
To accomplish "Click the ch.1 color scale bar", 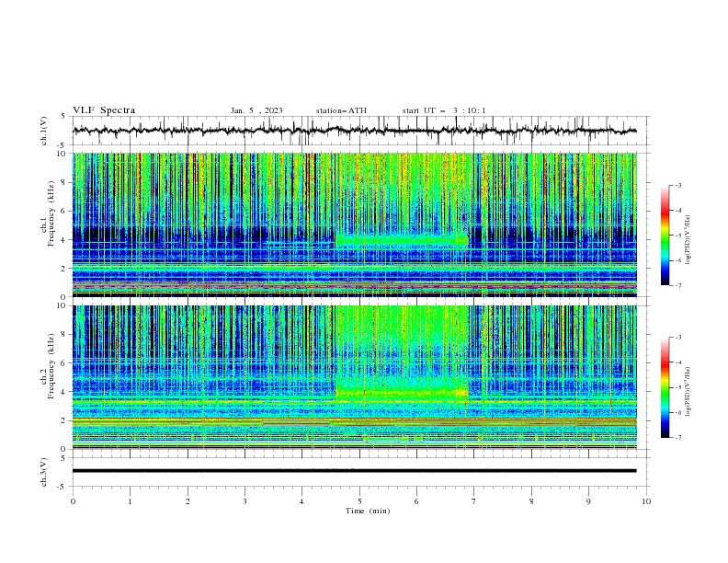I will (665, 236).
